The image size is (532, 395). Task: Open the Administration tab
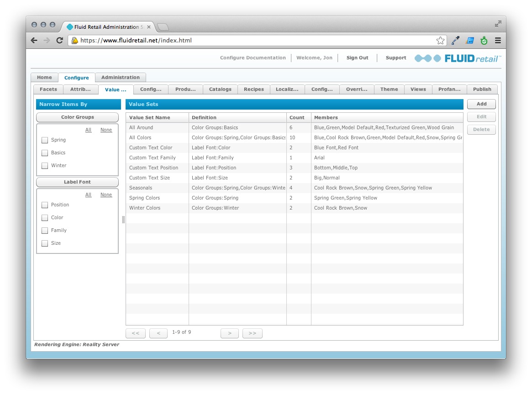coord(120,77)
